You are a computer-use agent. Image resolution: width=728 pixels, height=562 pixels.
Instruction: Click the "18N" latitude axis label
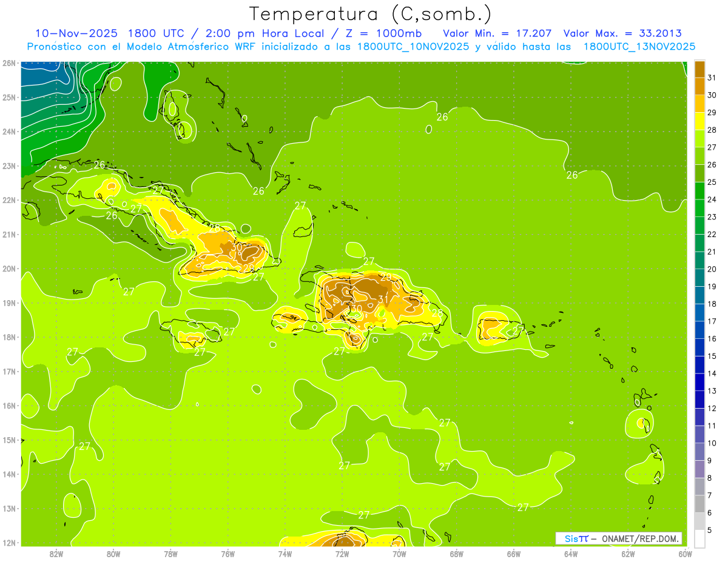[x=8, y=337]
